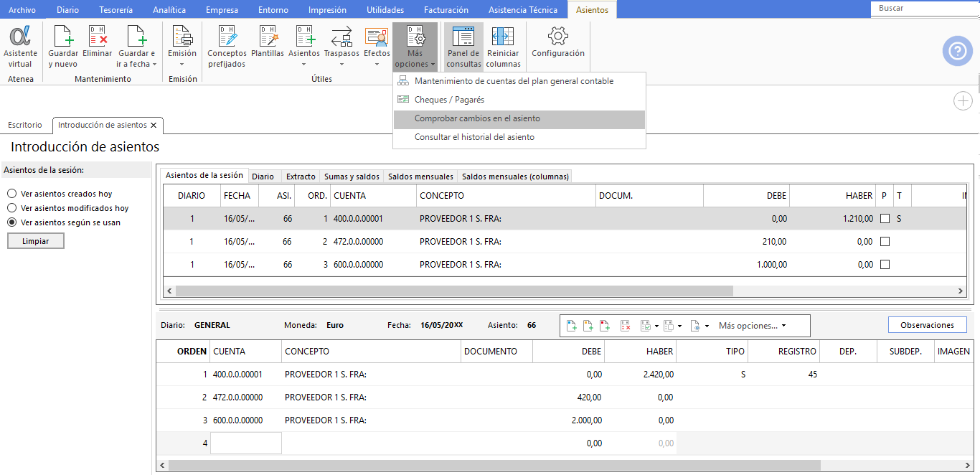Click the list document icon
The height and width of the screenshot is (475, 980).
click(669, 326)
